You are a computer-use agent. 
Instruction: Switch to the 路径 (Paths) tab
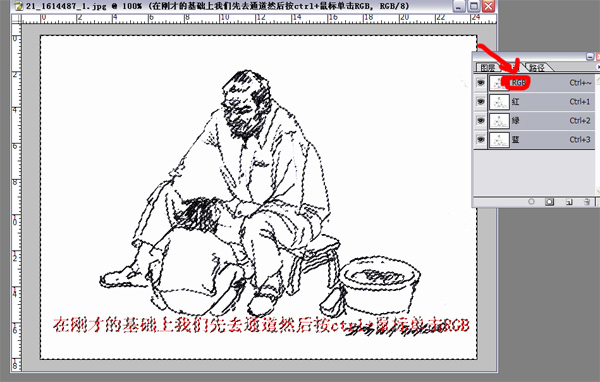[x=537, y=68]
